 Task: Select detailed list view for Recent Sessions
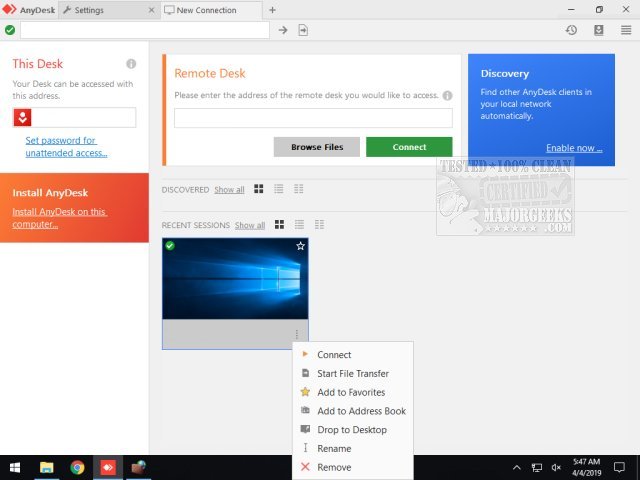pyautogui.click(x=320, y=224)
